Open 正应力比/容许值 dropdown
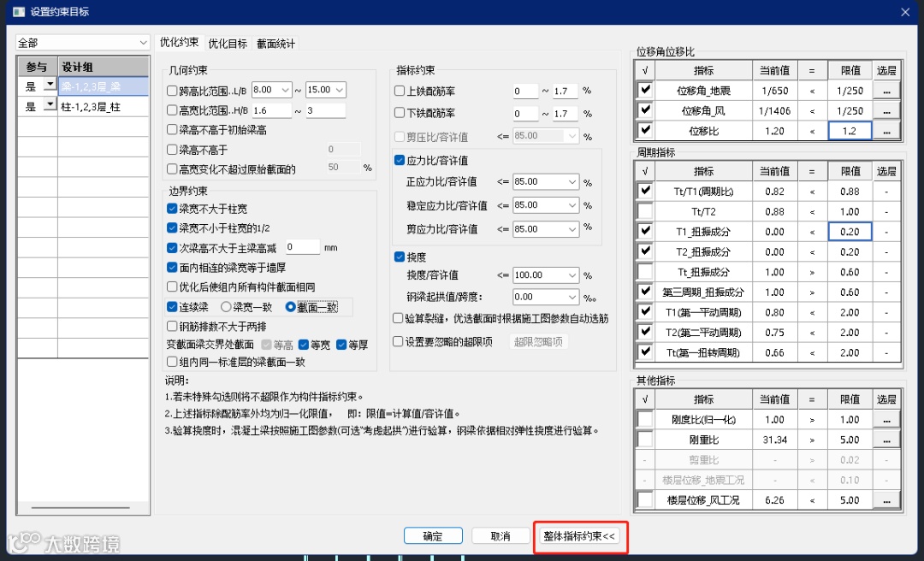The width and height of the screenshot is (924, 561). pyautogui.click(x=546, y=182)
